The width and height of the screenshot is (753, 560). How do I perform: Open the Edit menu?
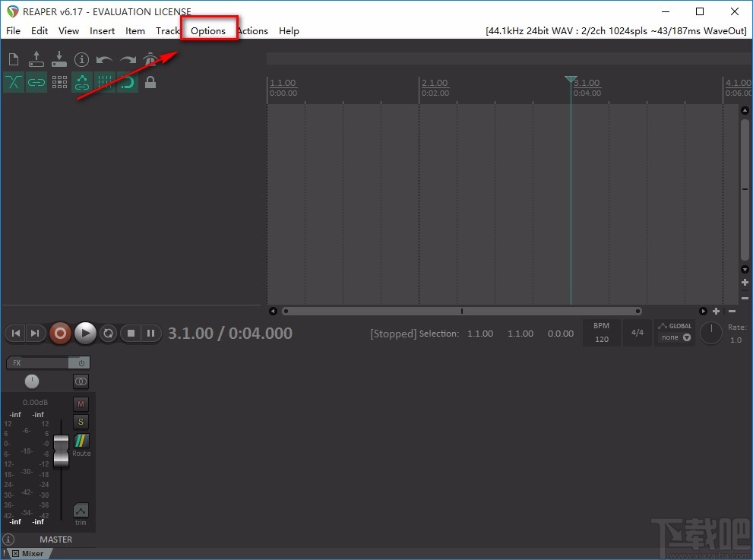point(40,30)
